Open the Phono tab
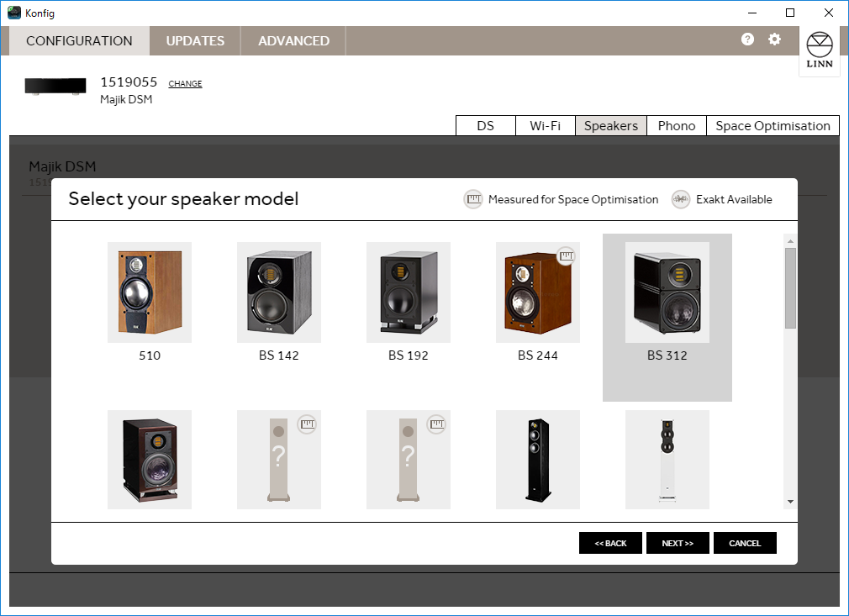 677,125
